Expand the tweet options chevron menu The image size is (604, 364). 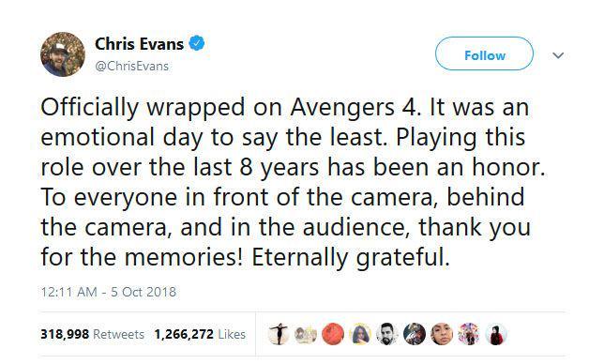click(x=558, y=55)
